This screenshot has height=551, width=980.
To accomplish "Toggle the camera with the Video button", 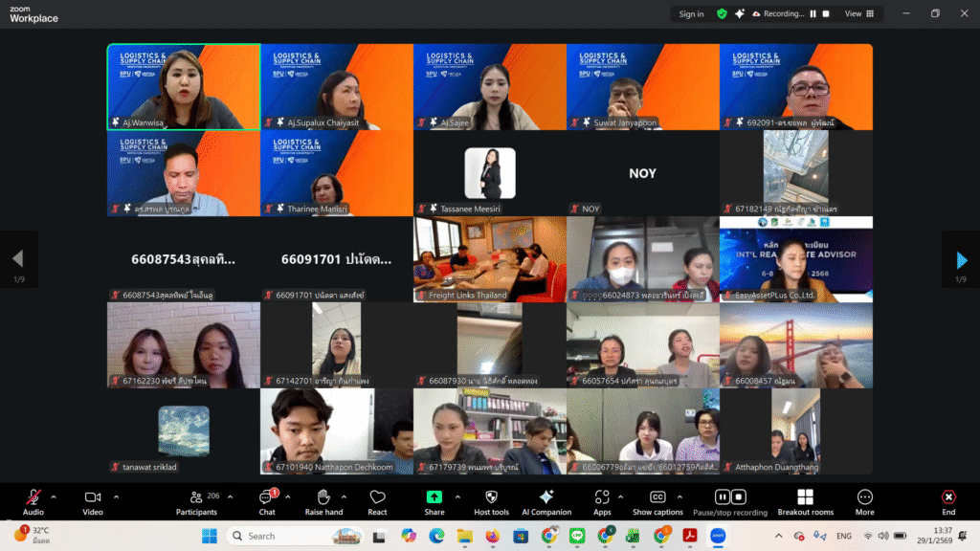I will [93, 498].
